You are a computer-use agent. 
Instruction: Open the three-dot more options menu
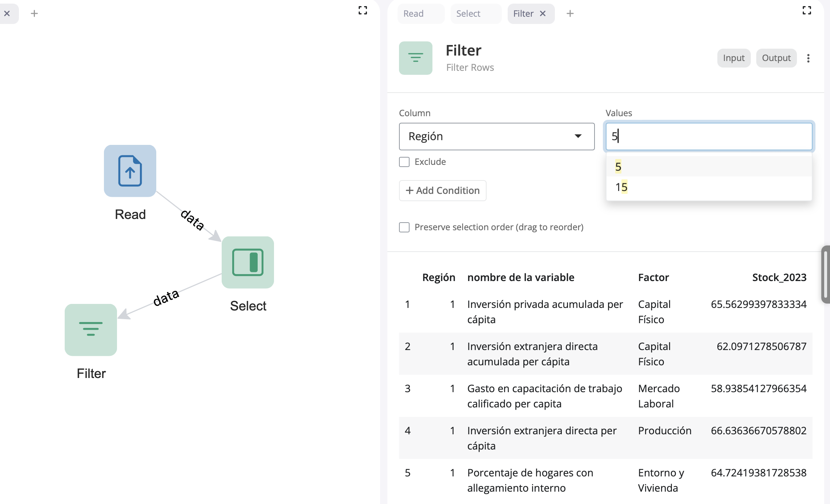click(x=808, y=58)
